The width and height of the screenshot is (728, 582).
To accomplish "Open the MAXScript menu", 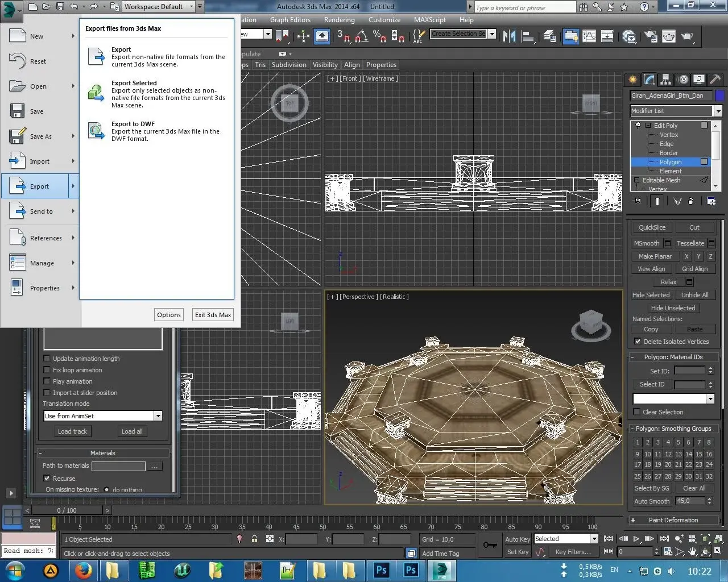I will [x=430, y=20].
